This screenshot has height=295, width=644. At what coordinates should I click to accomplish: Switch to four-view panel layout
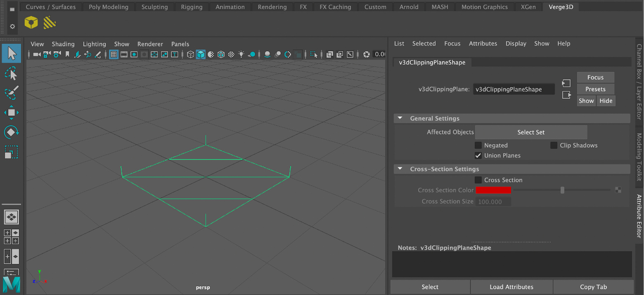12,237
